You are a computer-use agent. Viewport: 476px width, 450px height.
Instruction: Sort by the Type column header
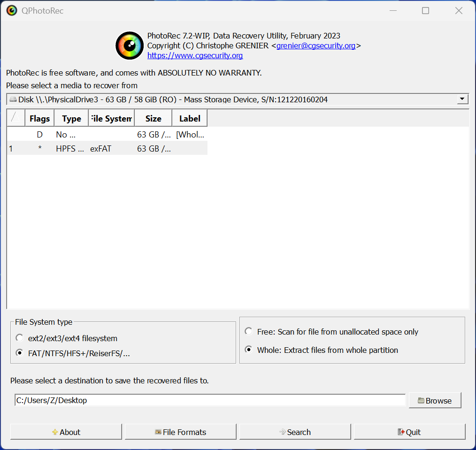71,118
